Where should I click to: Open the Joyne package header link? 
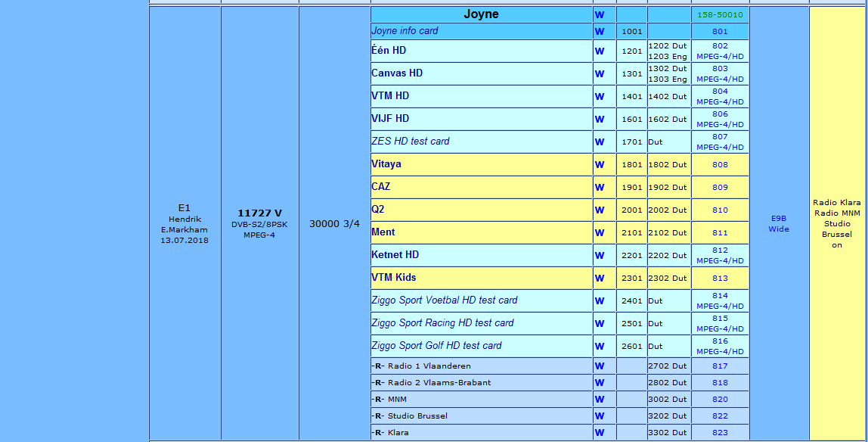click(481, 14)
